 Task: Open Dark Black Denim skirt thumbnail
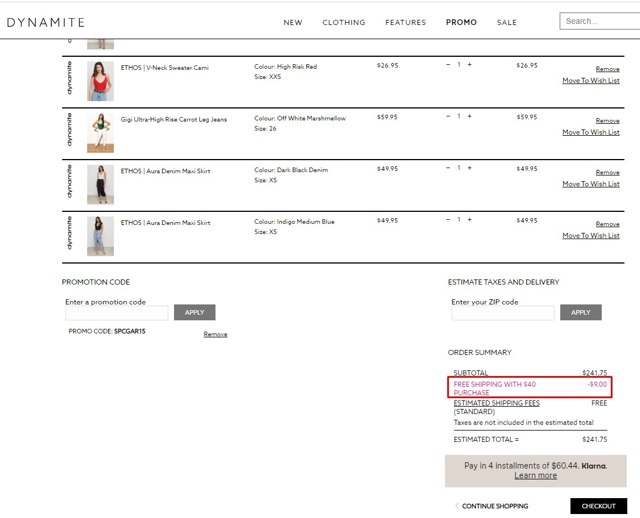[100, 185]
